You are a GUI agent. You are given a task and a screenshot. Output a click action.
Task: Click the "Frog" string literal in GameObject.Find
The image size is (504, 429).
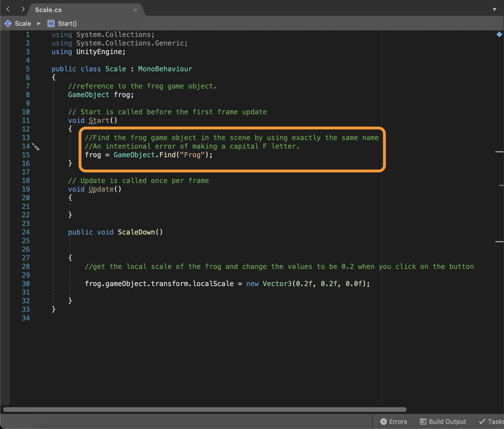192,155
